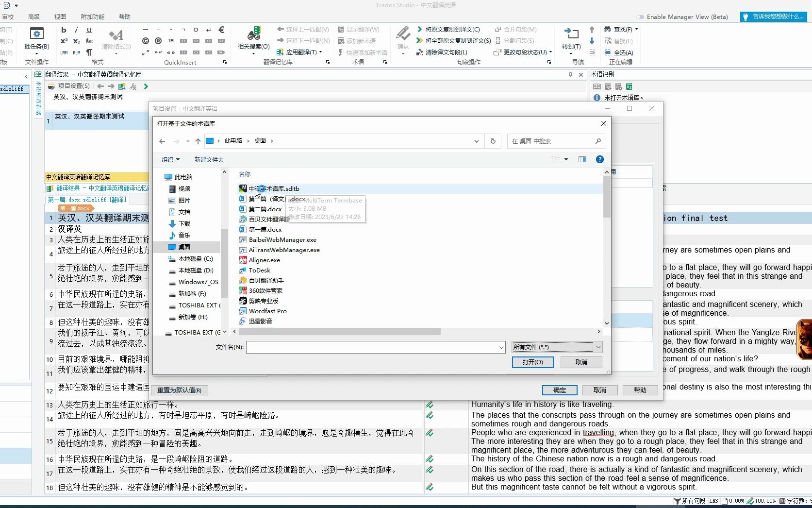Toggle the preview pane in the open dialog
812x508 pixels.
582,159
